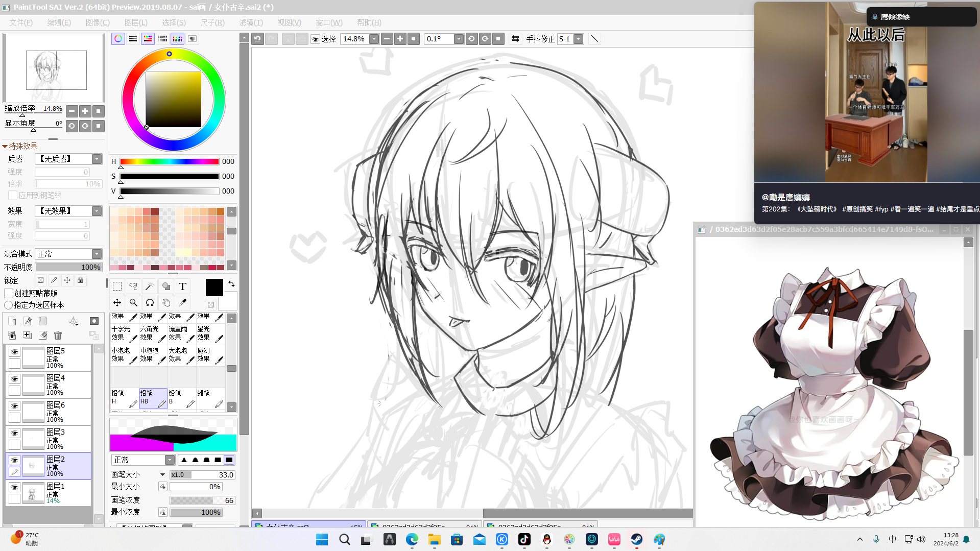Select the Hand pan tool
Viewport: 980px width, 551px height.
pos(166,303)
